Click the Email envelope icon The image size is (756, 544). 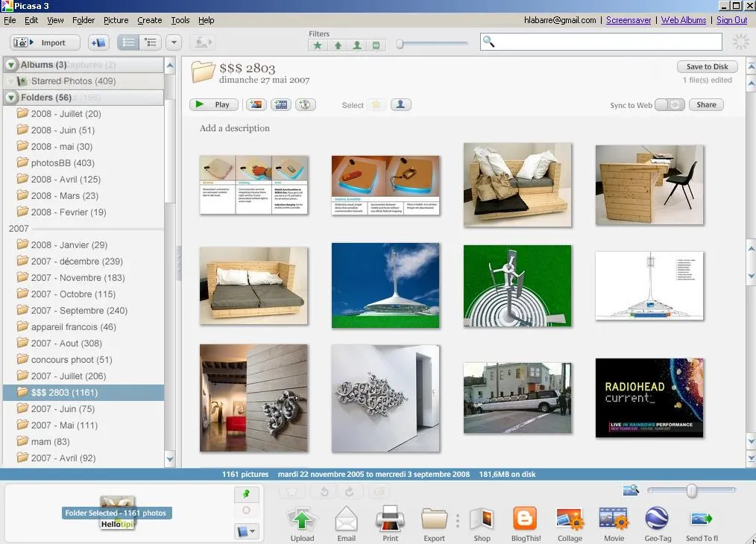pyautogui.click(x=346, y=520)
